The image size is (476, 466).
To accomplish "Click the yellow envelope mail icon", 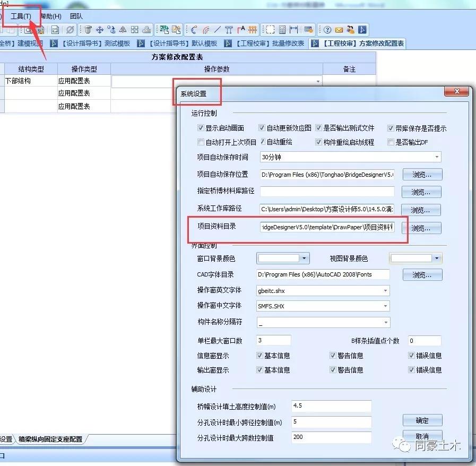I will click(x=339, y=30).
